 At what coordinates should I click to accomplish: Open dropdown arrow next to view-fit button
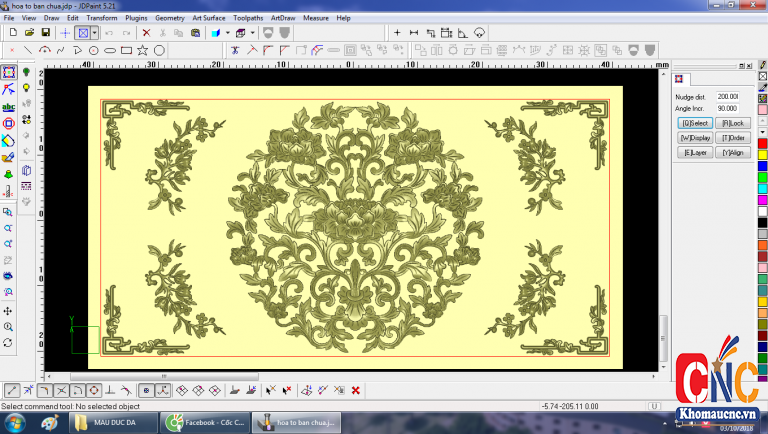point(95,33)
